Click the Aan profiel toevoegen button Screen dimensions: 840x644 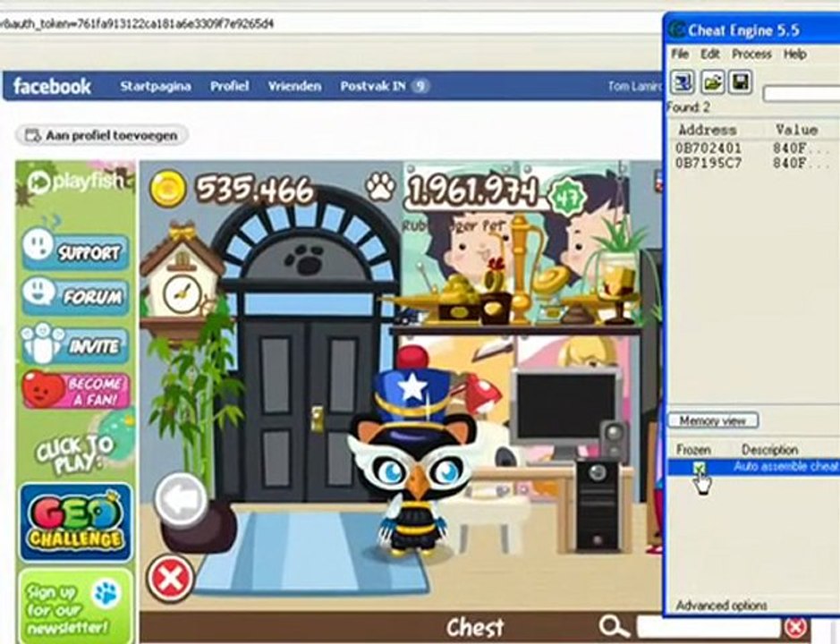point(101,136)
